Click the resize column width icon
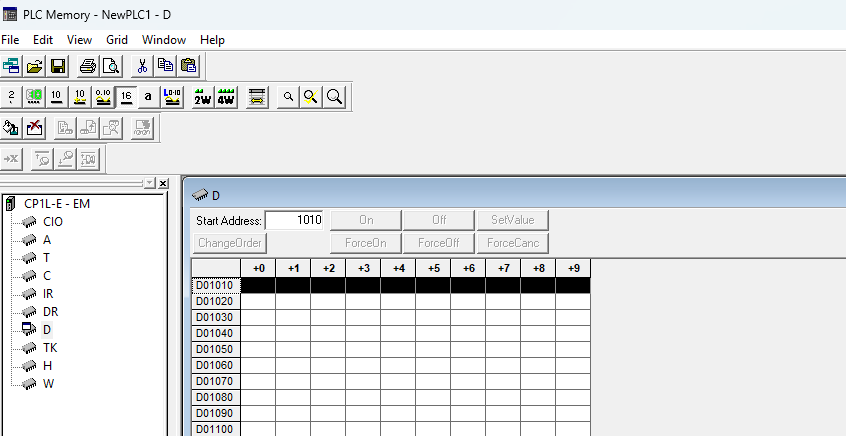This screenshot has width=846, height=436. tap(257, 97)
